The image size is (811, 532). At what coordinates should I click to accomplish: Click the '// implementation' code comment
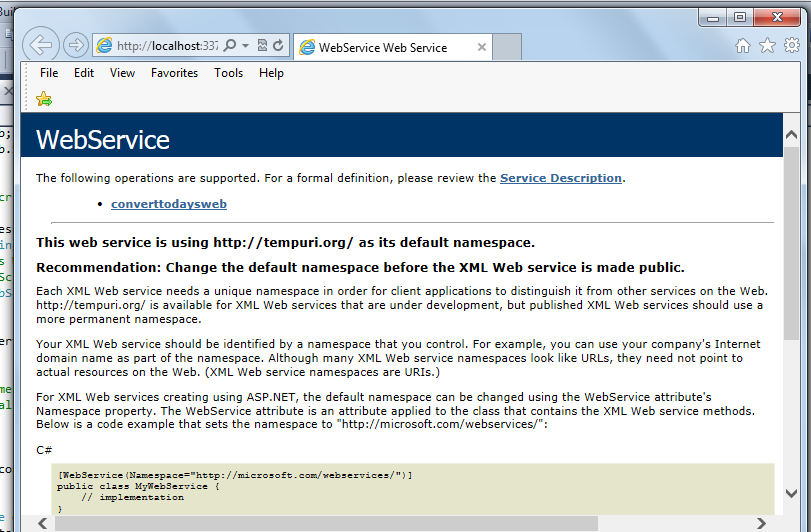[x=132, y=497]
